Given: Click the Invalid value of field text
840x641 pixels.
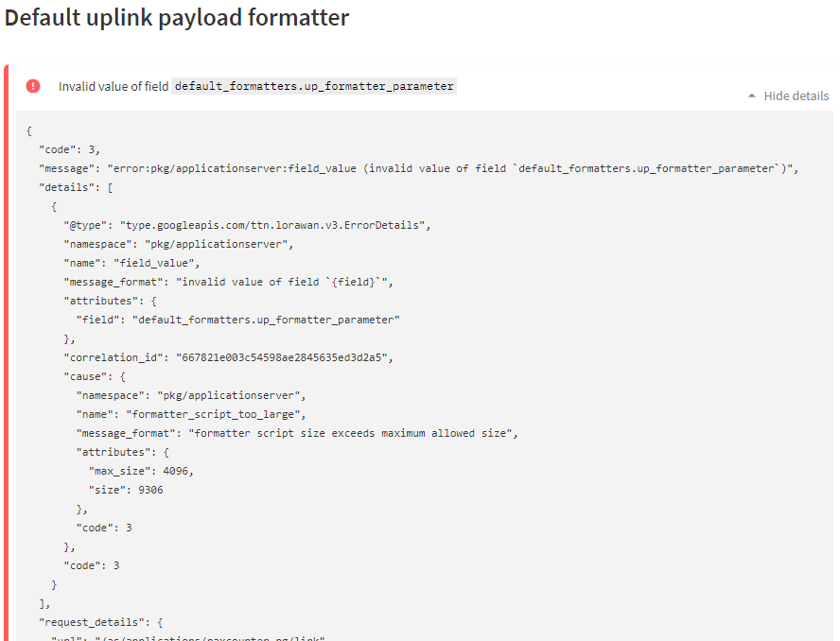Looking at the screenshot, I should [114, 86].
